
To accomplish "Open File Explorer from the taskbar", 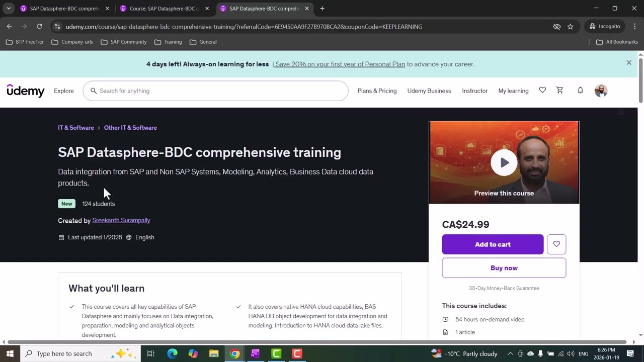I will coord(214,353).
